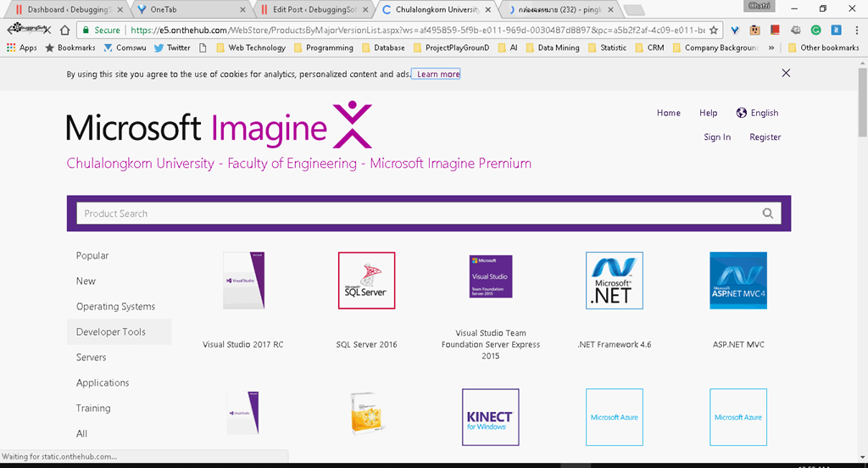Click the search magnifier icon
The height and width of the screenshot is (468, 868).
(768, 214)
